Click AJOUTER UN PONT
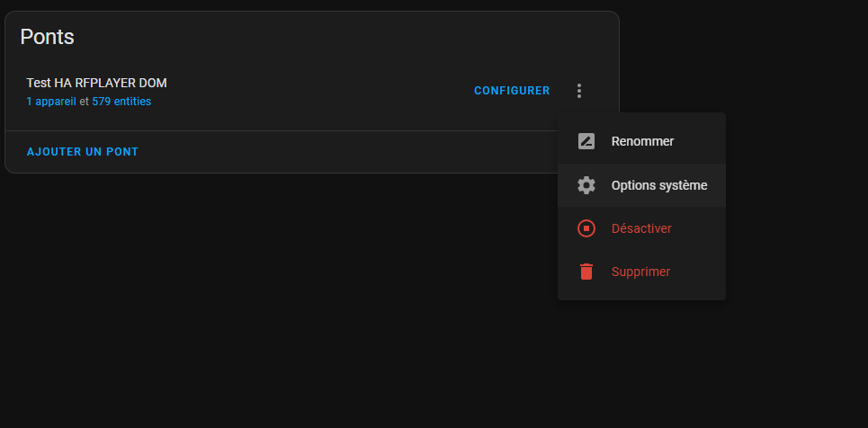Screen dimensions: 868x428 83,152
